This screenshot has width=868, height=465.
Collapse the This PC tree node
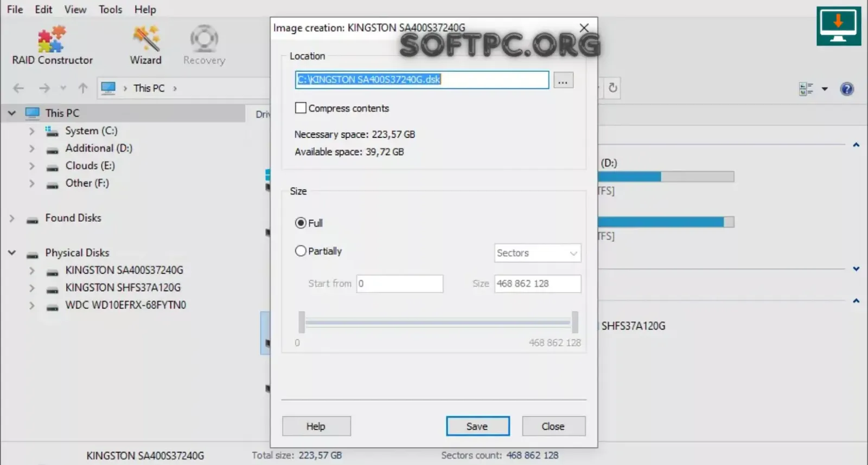pos(11,113)
